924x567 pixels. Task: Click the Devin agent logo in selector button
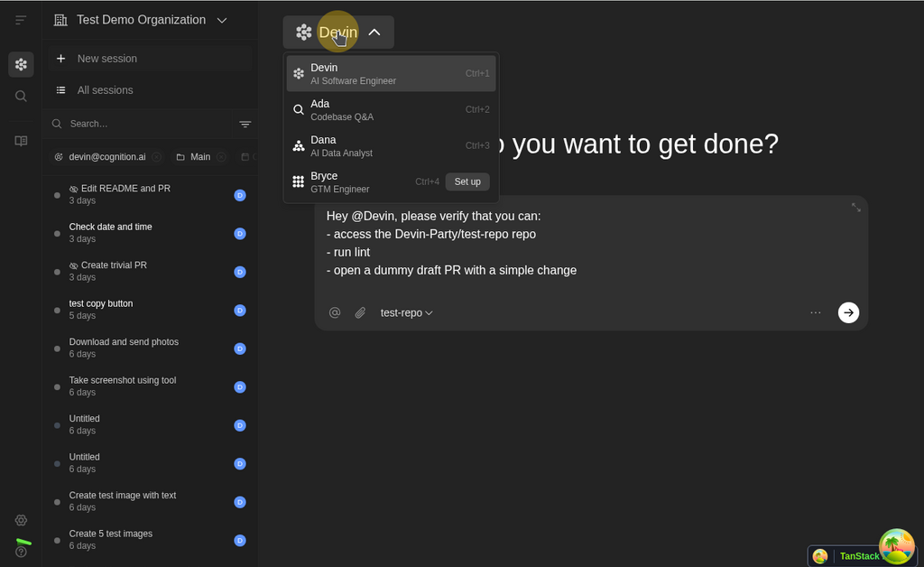[303, 32]
